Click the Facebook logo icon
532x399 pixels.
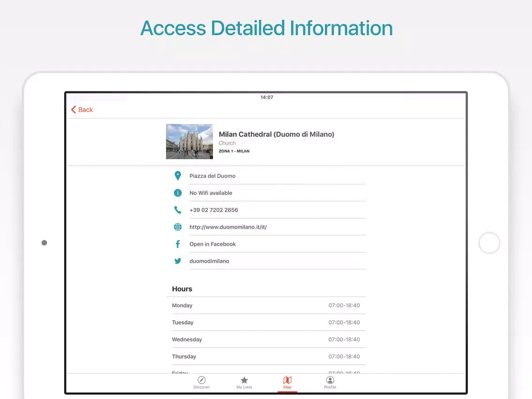177,244
